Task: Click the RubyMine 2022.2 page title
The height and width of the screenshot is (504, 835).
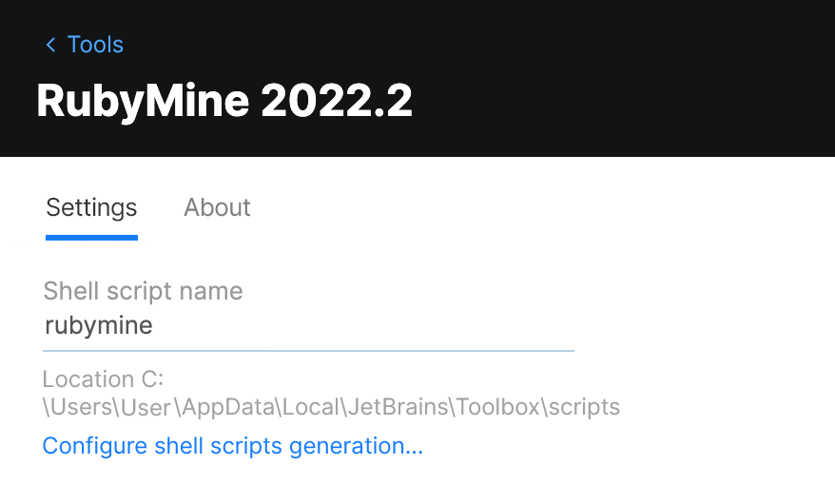Action: [x=224, y=101]
